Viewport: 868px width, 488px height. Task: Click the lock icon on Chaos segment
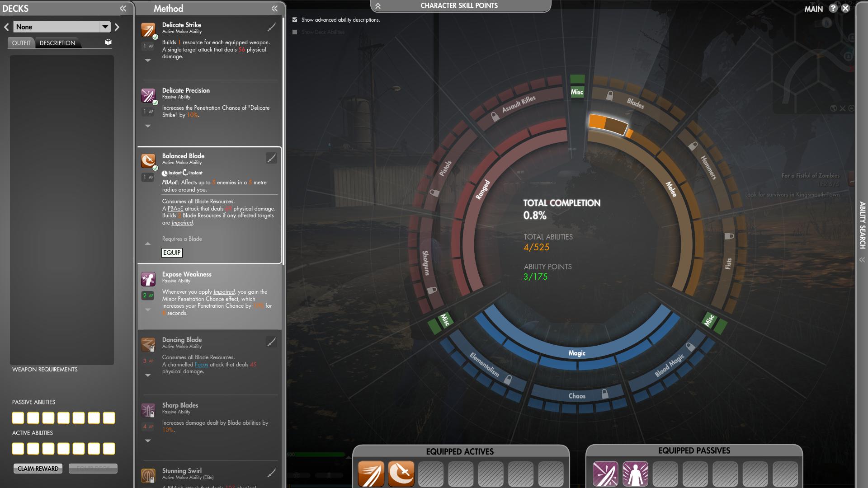point(605,394)
